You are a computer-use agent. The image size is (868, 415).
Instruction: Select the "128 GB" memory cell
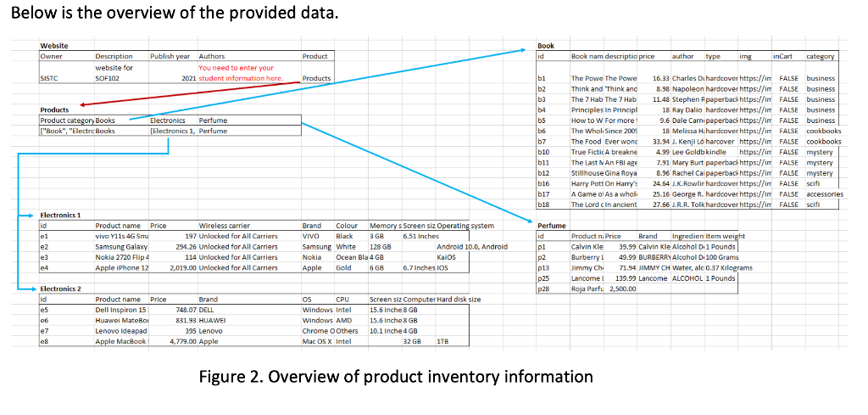[381, 247]
